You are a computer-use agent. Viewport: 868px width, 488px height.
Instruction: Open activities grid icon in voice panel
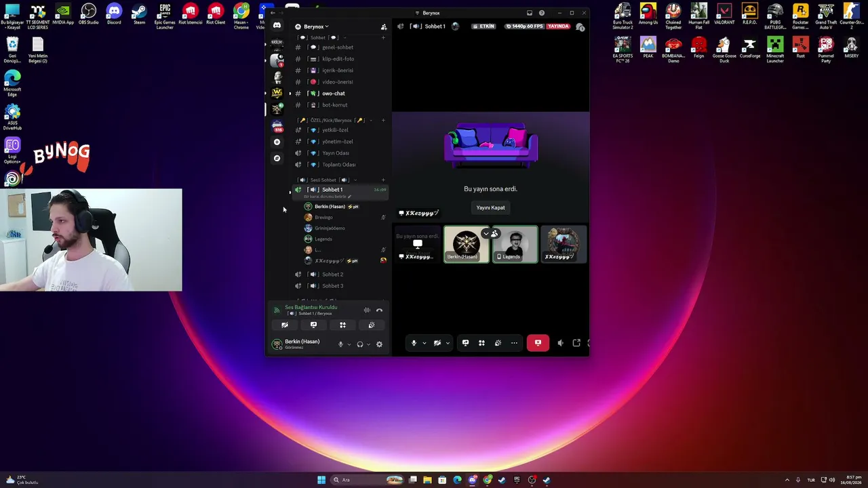[x=342, y=325]
